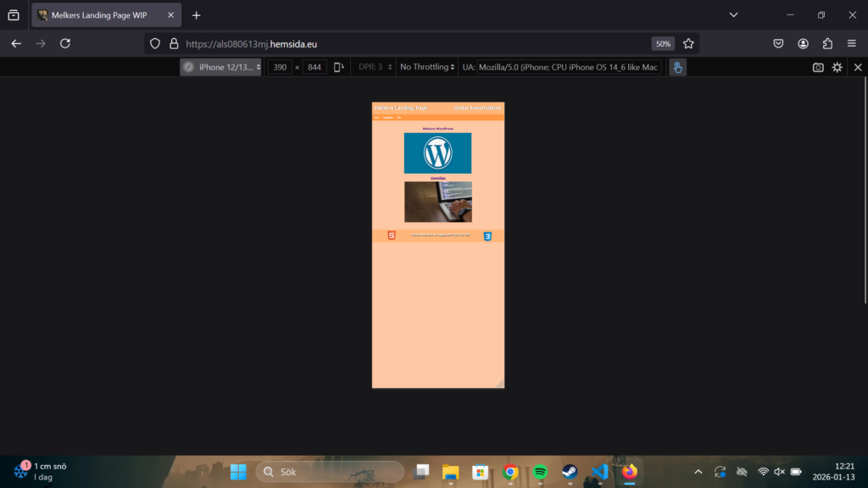Click the HTML5 logo in the footer

tap(391, 236)
